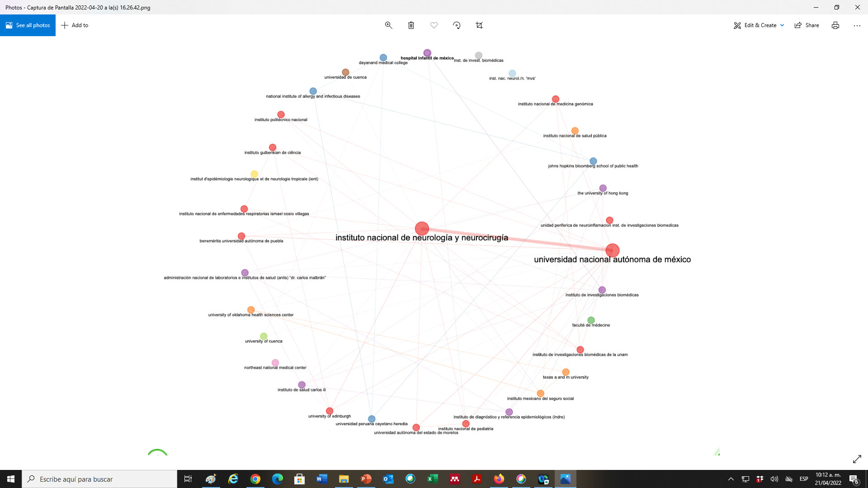Screen dimensions: 868x488
Task: Focus the taskbar search box
Action: [x=99, y=479]
